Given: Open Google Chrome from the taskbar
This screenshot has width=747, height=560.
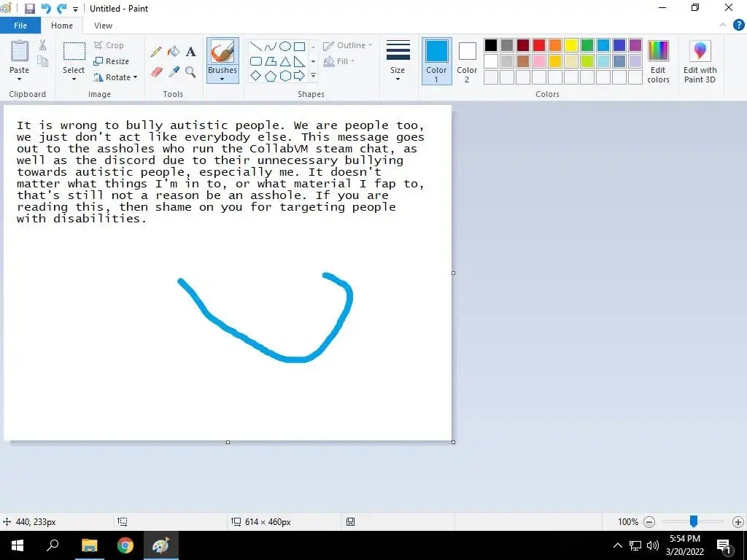Looking at the screenshot, I should click(125, 545).
